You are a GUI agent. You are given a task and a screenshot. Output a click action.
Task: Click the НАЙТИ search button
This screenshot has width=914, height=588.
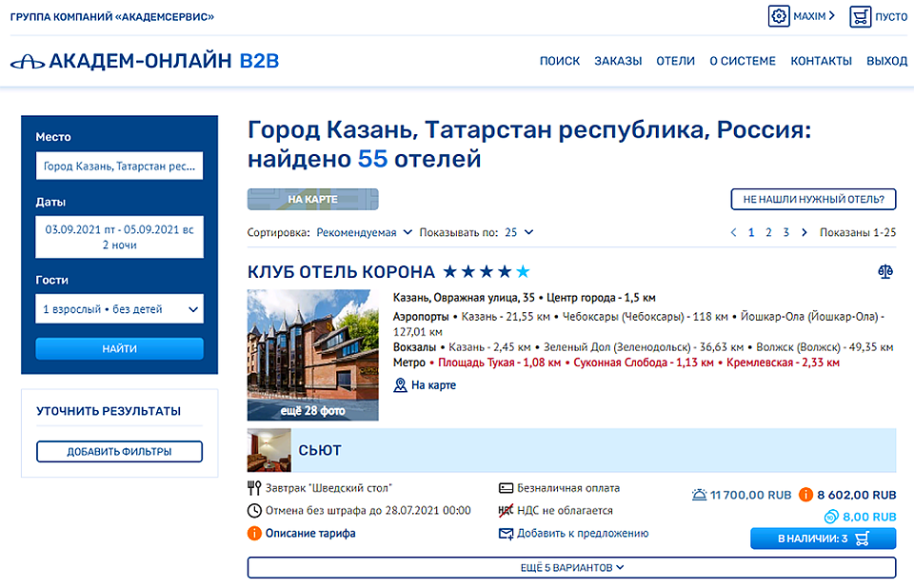coord(120,348)
